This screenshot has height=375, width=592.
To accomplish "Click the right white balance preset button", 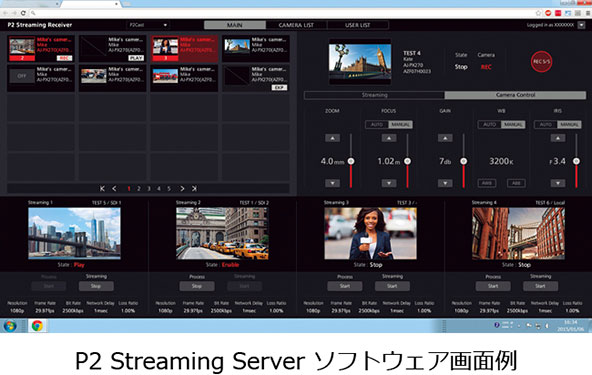I will tap(516, 183).
